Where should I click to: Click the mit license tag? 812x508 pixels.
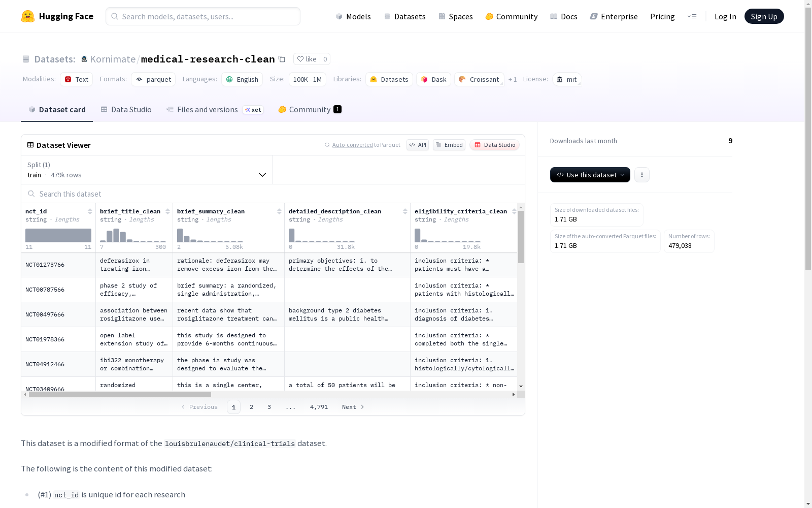point(567,79)
